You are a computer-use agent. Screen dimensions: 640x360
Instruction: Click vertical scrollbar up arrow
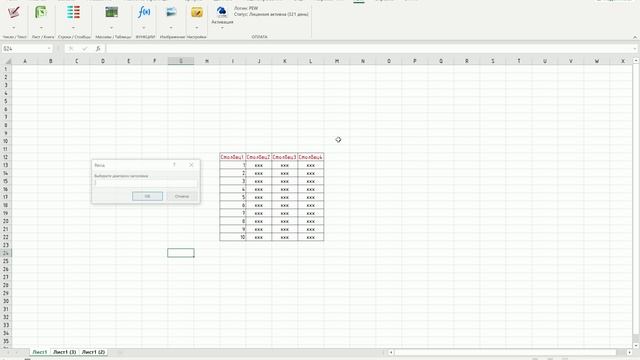(636, 60)
